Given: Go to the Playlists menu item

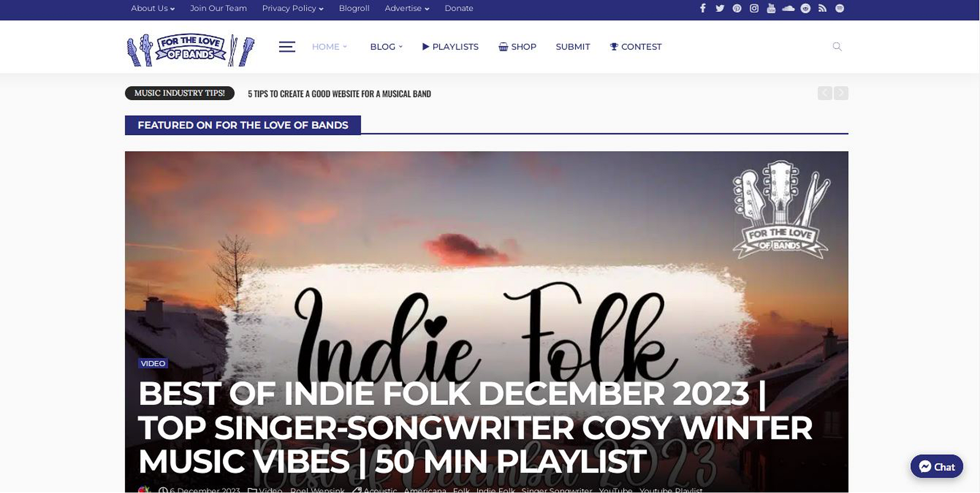Looking at the screenshot, I should tap(450, 46).
